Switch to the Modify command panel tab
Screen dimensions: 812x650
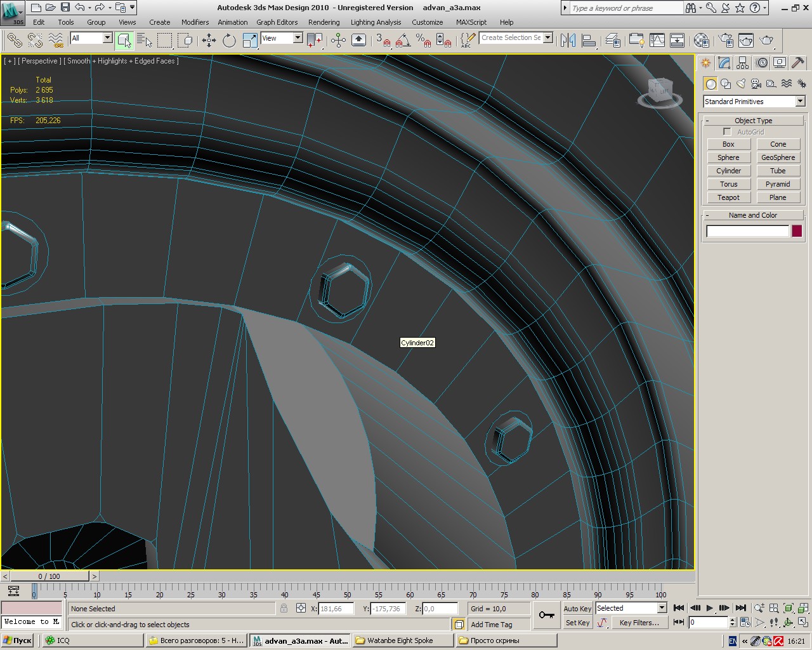coord(724,63)
